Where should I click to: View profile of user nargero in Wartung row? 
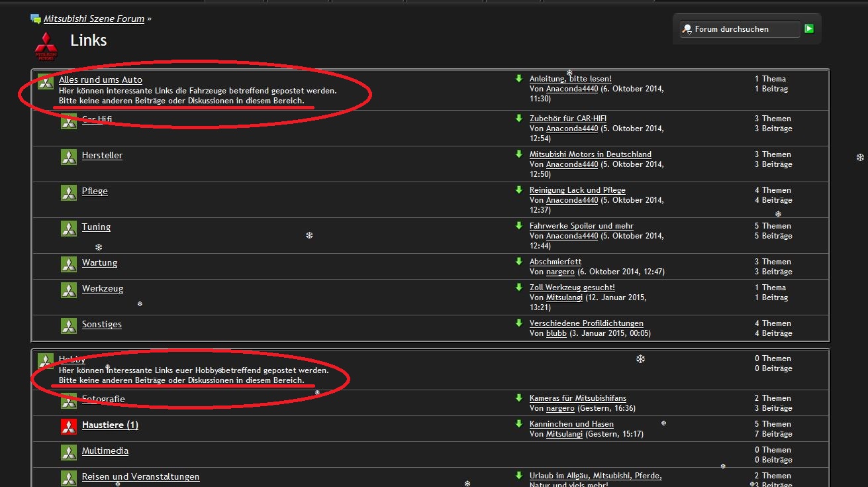pos(560,272)
